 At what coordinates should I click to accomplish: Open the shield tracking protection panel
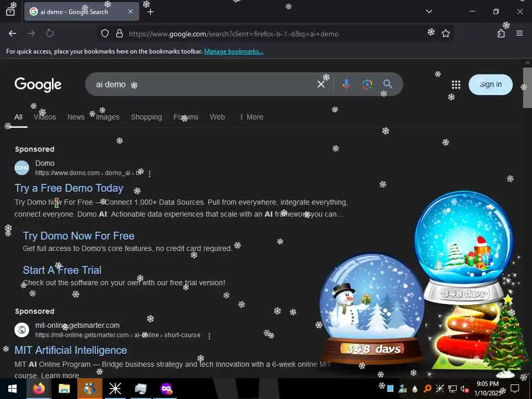point(105,34)
